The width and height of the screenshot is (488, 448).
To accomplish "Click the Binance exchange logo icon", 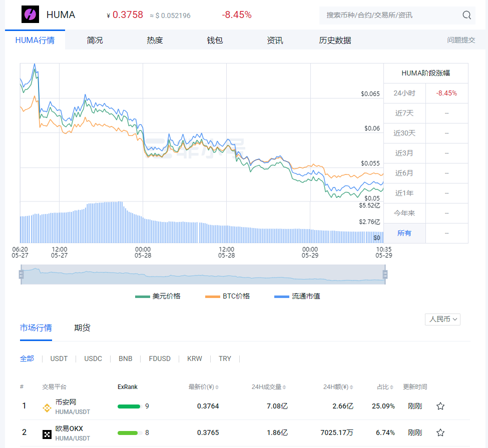I will tap(47, 408).
